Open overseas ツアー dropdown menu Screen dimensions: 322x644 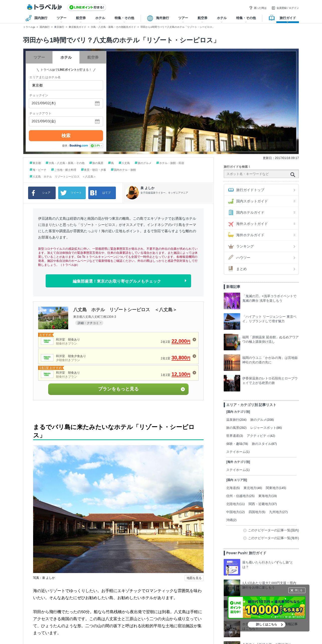point(183,18)
